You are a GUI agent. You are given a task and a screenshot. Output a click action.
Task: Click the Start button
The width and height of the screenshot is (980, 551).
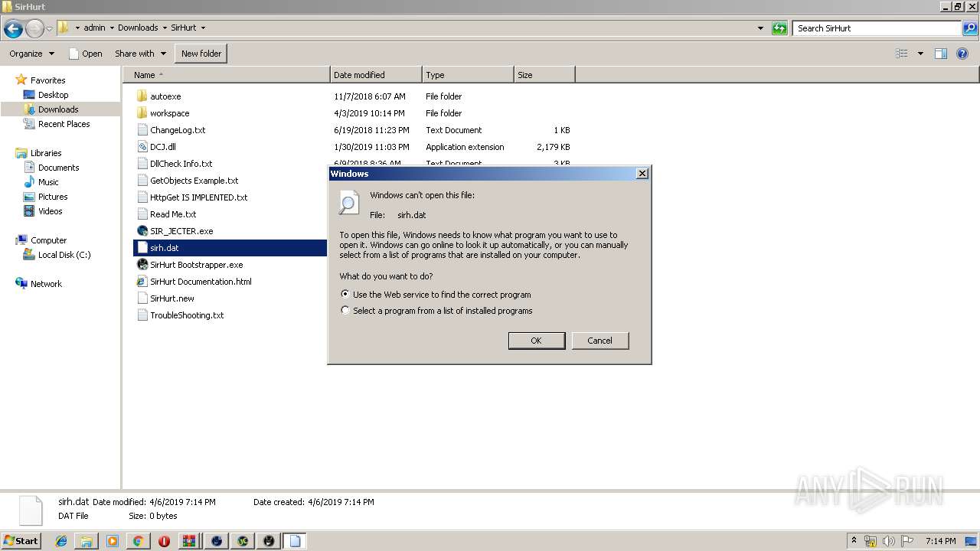coord(21,541)
